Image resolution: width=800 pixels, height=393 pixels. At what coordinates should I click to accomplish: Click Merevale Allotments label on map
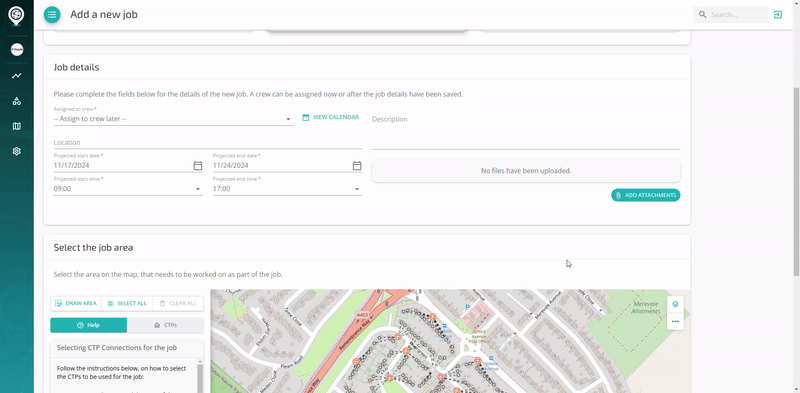[646, 308]
